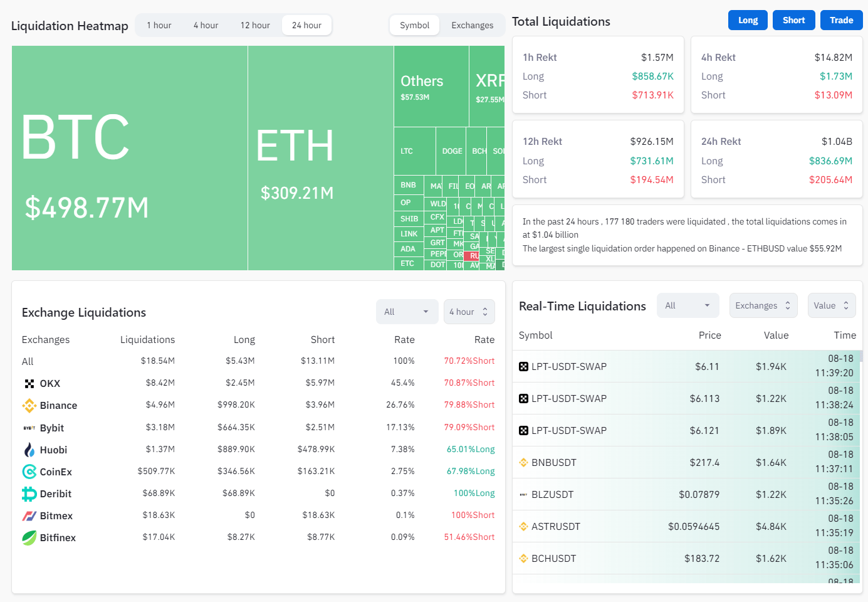Image resolution: width=868 pixels, height=602 pixels.
Task: Click the Bybit exchange name
Action: [x=52, y=428]
